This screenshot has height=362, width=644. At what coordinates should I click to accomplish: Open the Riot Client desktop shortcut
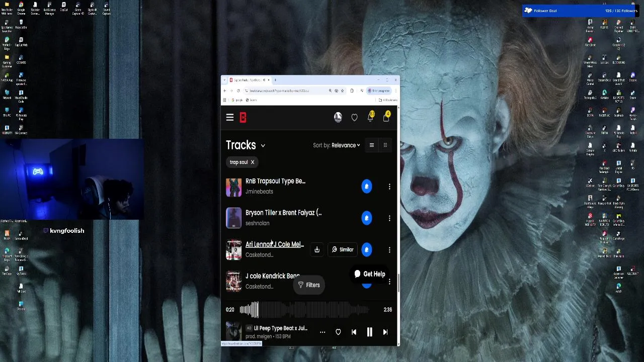tap(590, 41)
